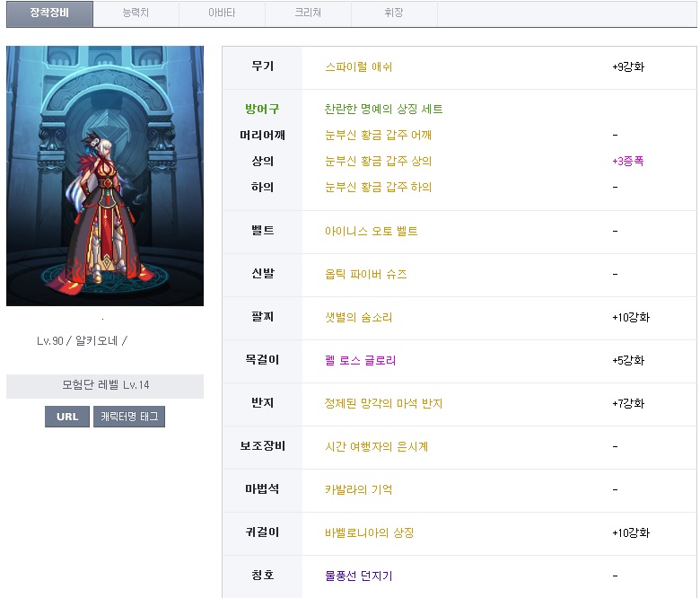Image resolution: width=700 pixels, height=598 pixels.
Task: Click the +10강화 value in 팔찌 row
Action: point(631,318)
